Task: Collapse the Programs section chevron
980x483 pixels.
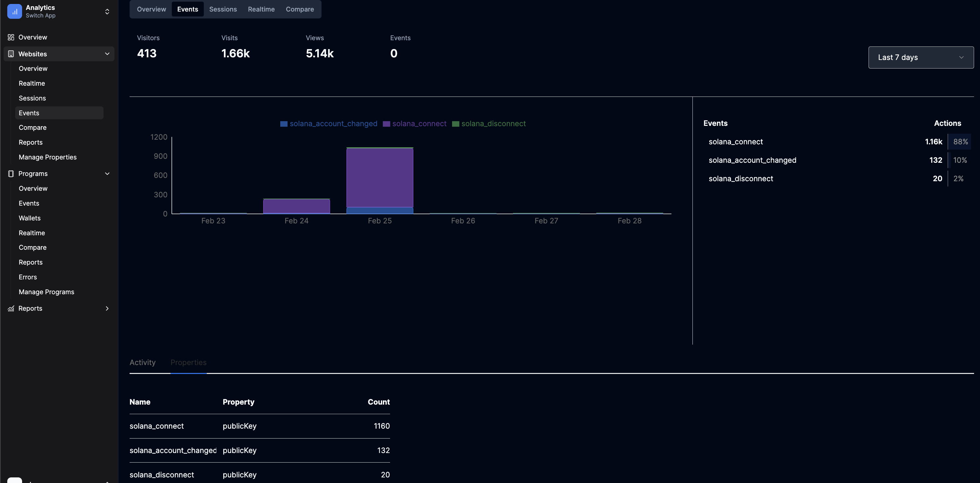Action: coord(107,174)
